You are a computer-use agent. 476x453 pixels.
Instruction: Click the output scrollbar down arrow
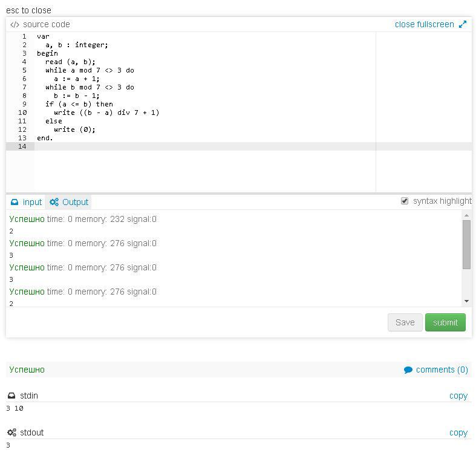(466, 301)
